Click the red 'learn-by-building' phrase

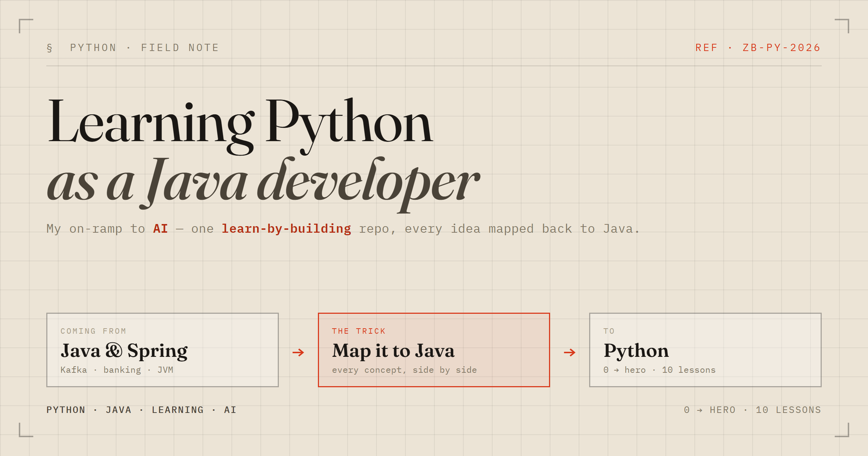coord(286,229)
